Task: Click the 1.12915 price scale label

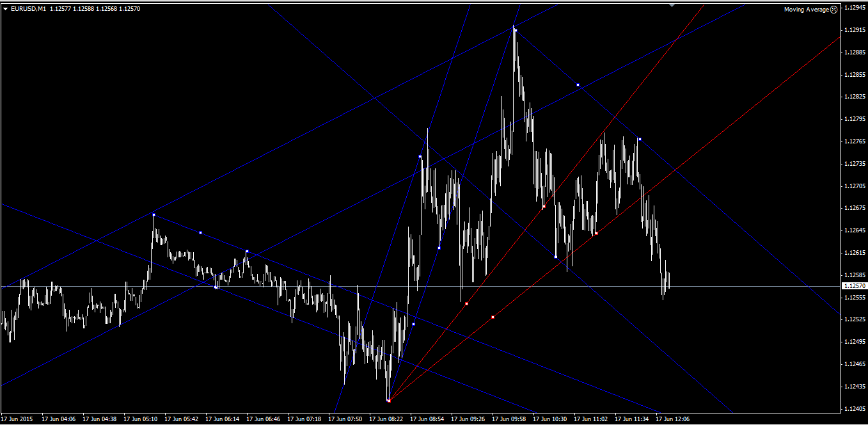Action: [855, 29]
